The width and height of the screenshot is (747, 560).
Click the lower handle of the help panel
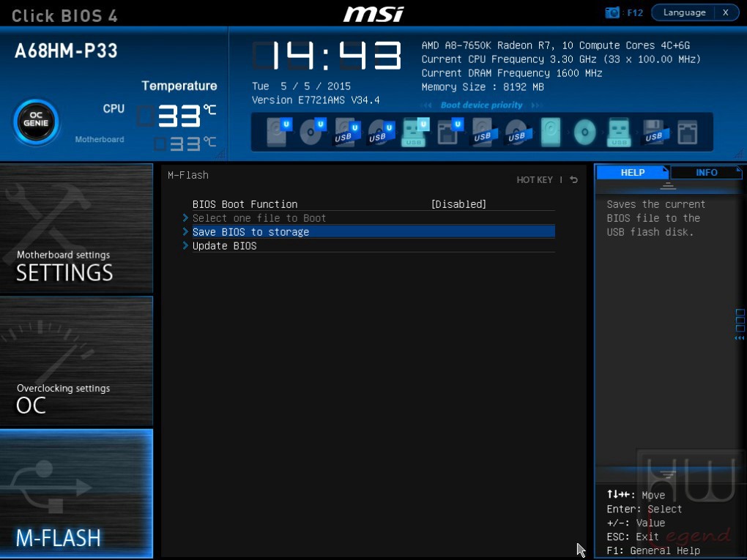pos(668,474)
